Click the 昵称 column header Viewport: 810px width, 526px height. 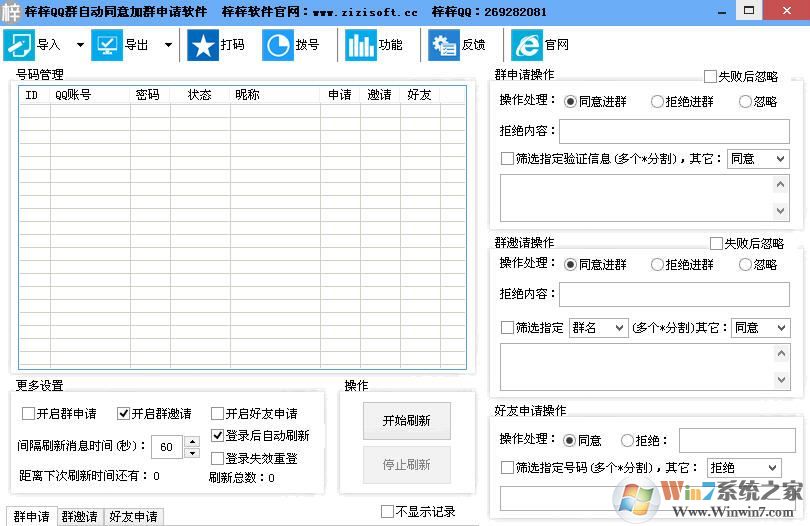click(275, 95)
